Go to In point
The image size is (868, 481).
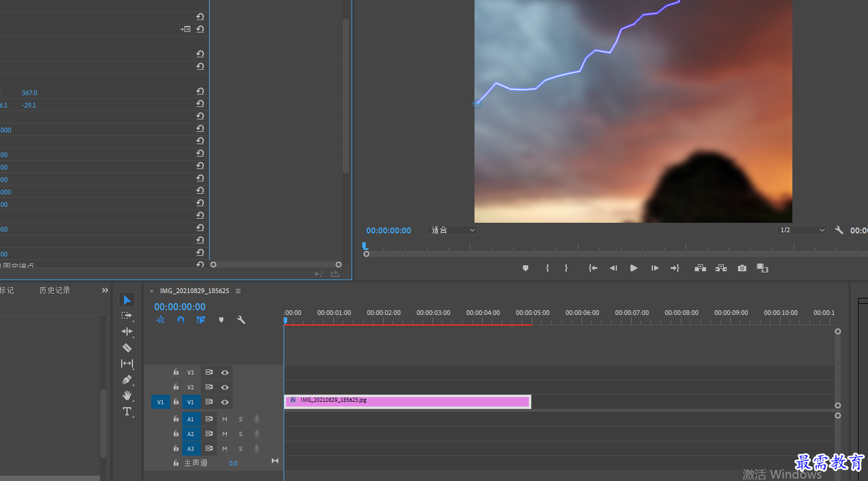pyautogui.click(x=593, y=268)
